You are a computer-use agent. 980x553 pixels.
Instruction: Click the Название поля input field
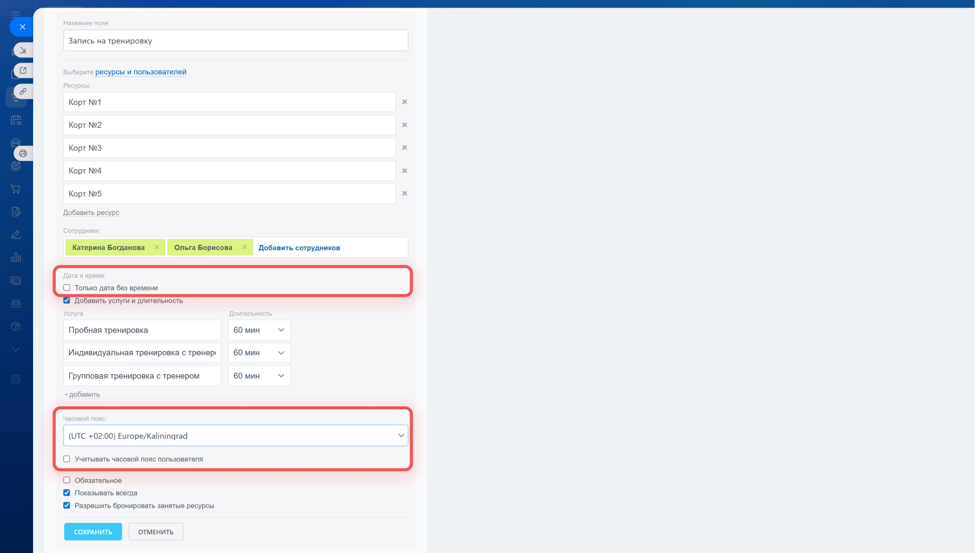pyautogui.click(x=235, y=41)
